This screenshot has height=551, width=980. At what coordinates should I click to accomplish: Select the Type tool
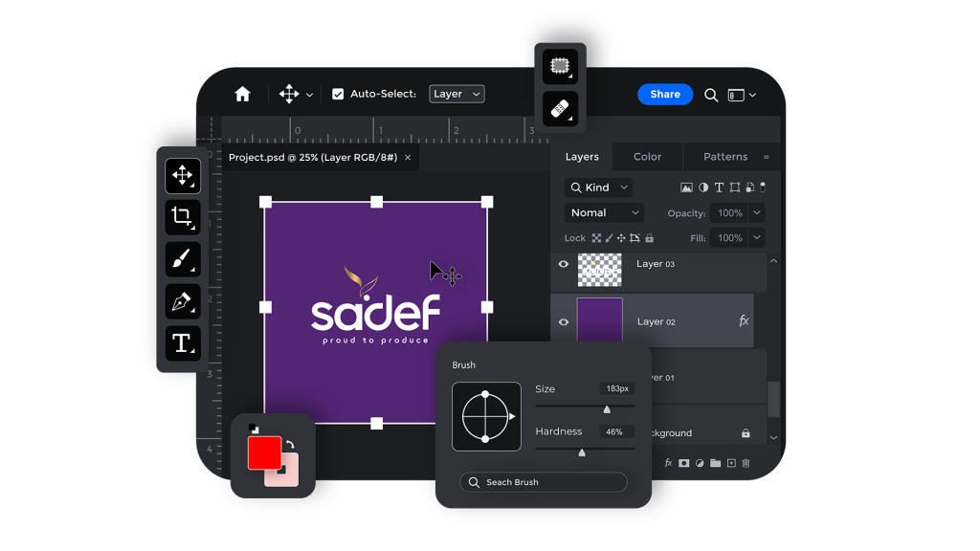pos(183,342)
